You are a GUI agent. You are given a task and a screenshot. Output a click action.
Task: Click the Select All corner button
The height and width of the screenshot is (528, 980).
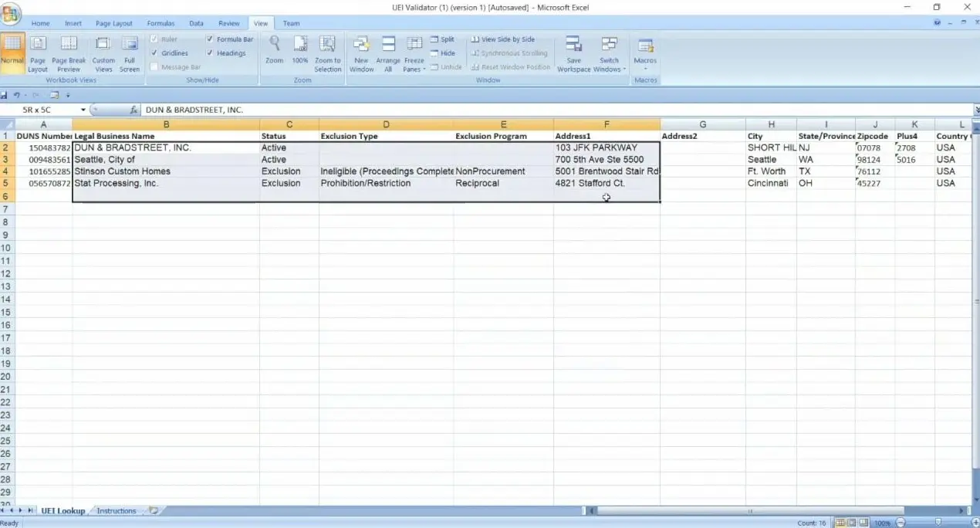point(7,124)
